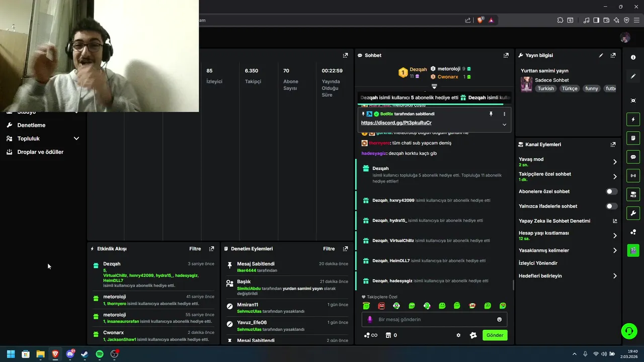Select İzleyici Yönlendir option
The image size is (644, 362).
tap(538, 263)
